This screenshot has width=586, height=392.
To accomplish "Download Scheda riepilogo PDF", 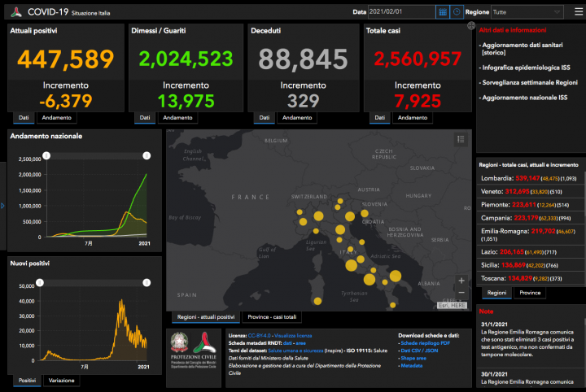I will click(x=426, y=343).
